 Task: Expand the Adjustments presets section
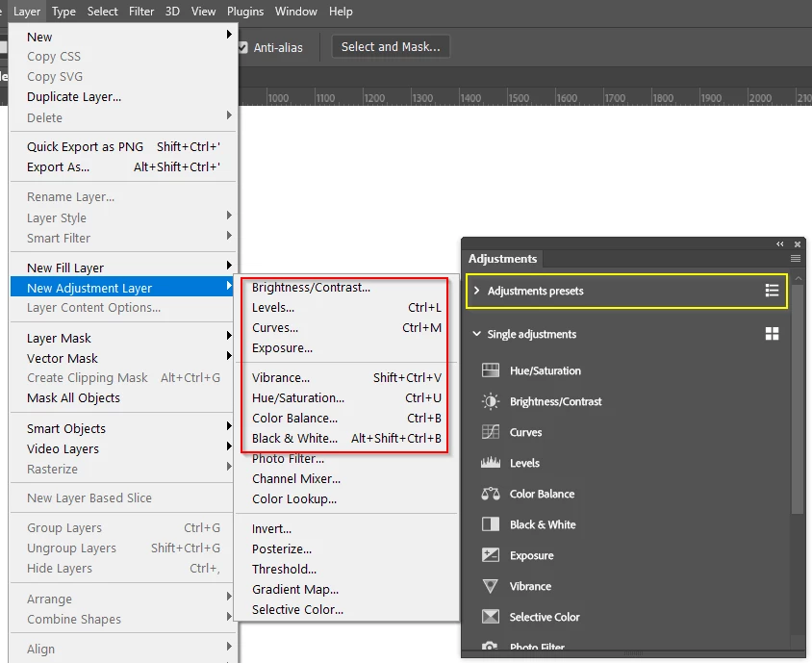pyautogui.click(x=476, y=291)
